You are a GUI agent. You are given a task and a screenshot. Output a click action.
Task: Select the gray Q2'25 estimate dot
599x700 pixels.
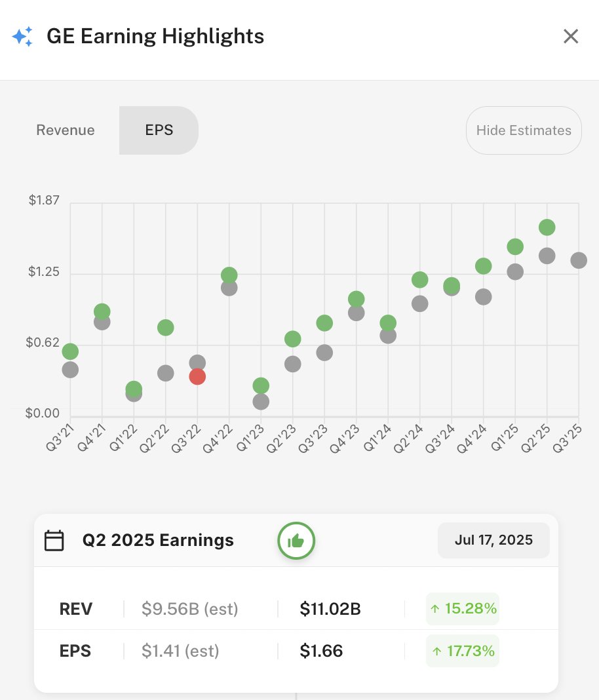click(x=547, y=256)
